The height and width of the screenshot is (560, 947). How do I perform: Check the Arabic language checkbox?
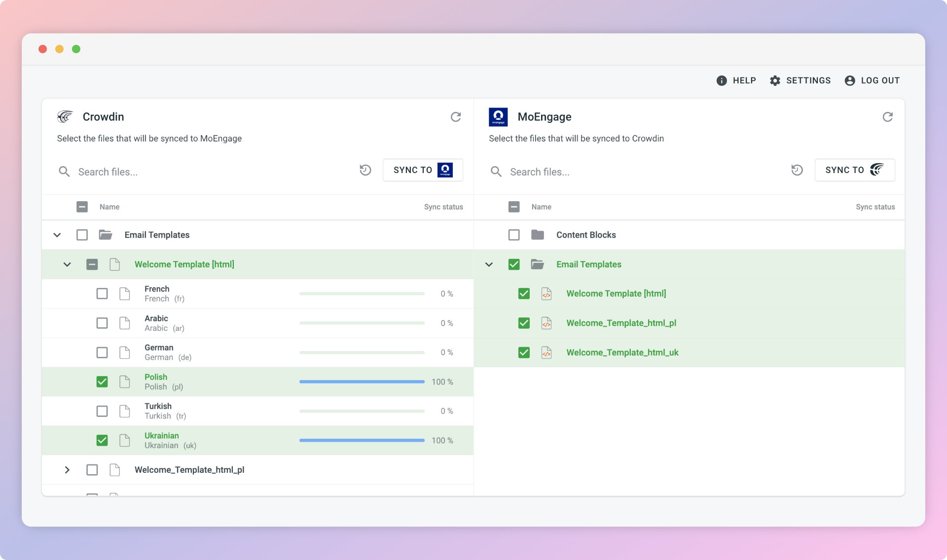[102, 323]
